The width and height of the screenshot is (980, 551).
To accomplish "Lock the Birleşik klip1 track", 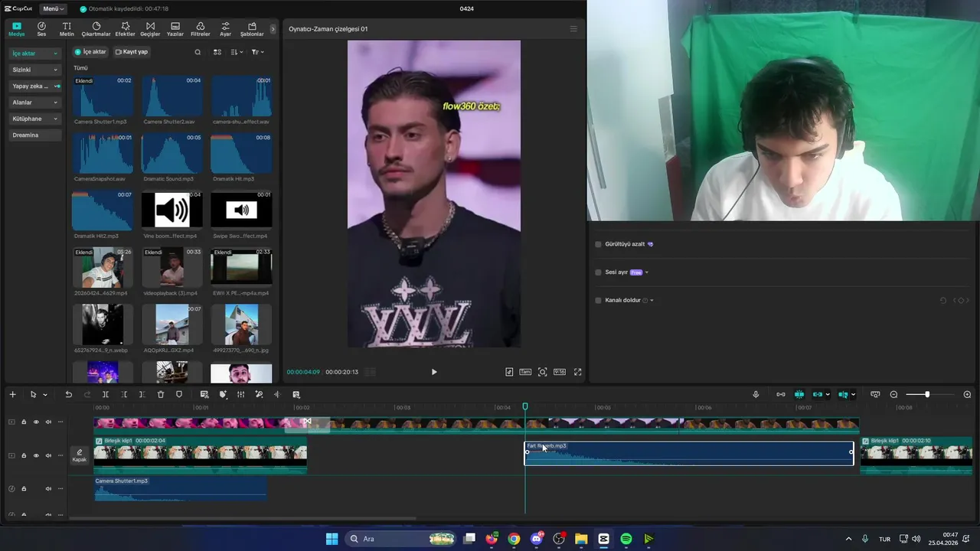I will point(23,455).
